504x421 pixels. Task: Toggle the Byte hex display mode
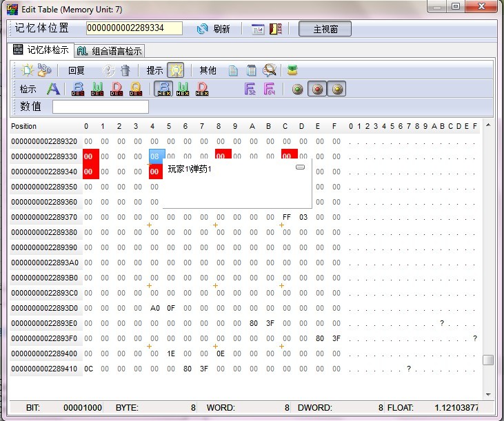(x=163, y=89)
